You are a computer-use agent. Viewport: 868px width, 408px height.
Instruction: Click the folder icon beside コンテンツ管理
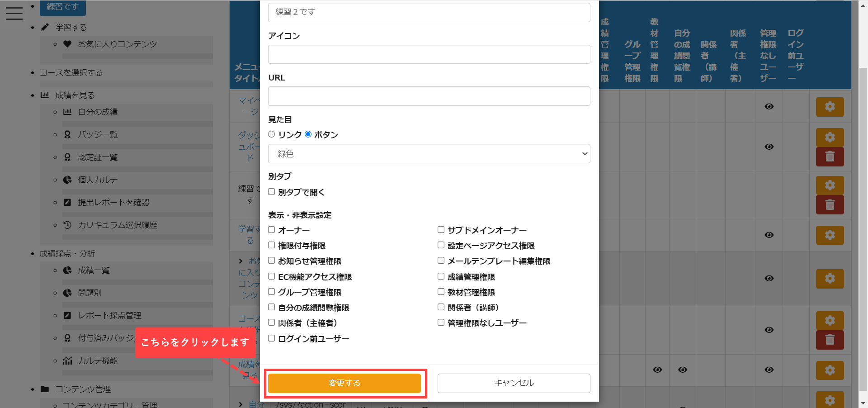(45, 389)
